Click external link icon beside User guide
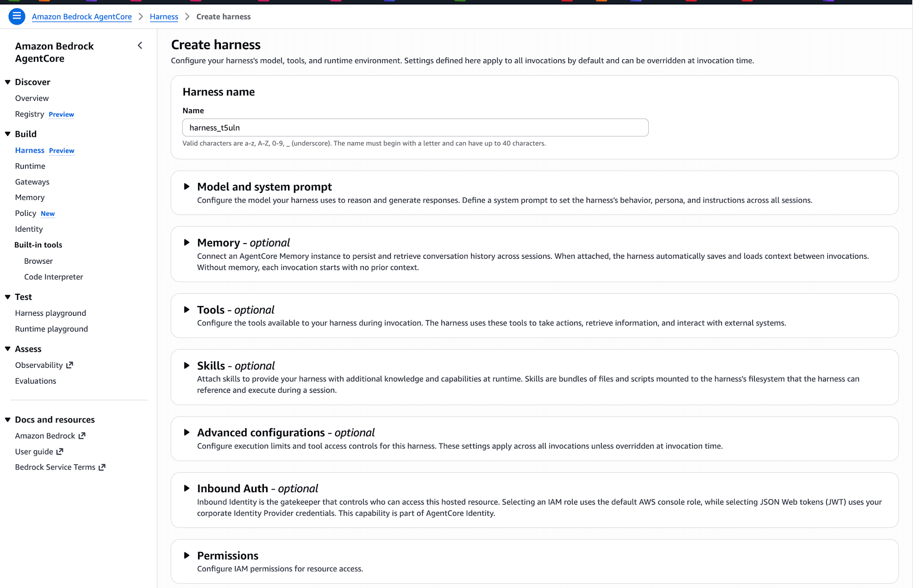 pos(60,452)
